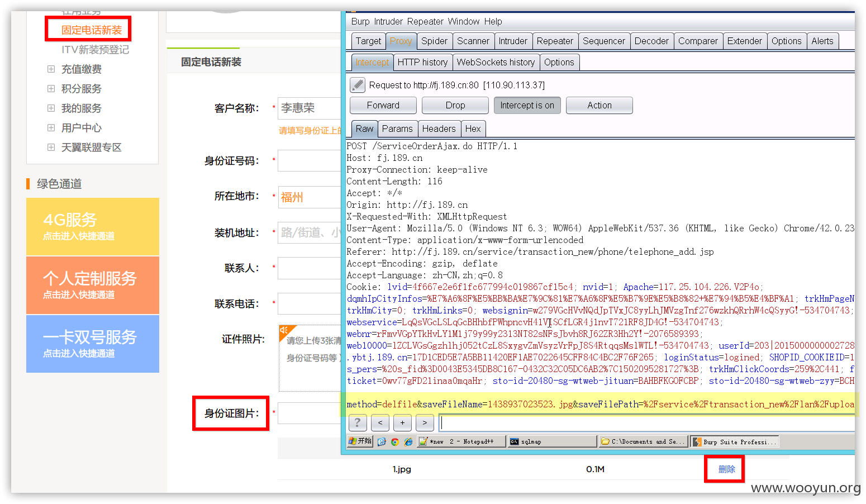Open the Window menu
Viewport: 866px width, 504px height.
click(464, 21)
